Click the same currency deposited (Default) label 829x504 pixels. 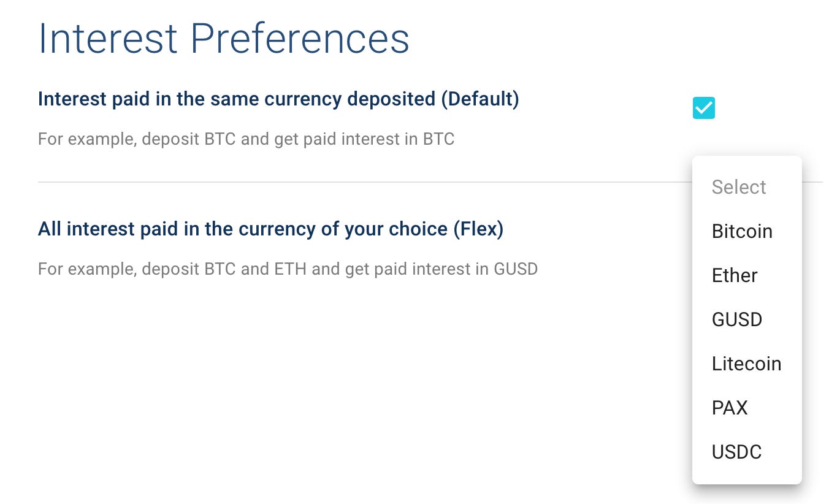coord(278,99)
